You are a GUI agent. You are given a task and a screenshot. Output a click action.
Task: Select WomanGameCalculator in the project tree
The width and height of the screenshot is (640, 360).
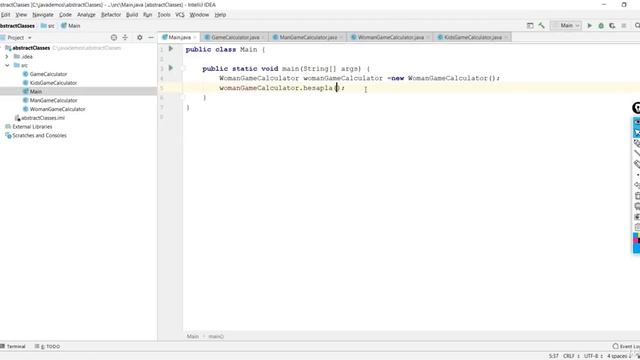pos(57,109)
